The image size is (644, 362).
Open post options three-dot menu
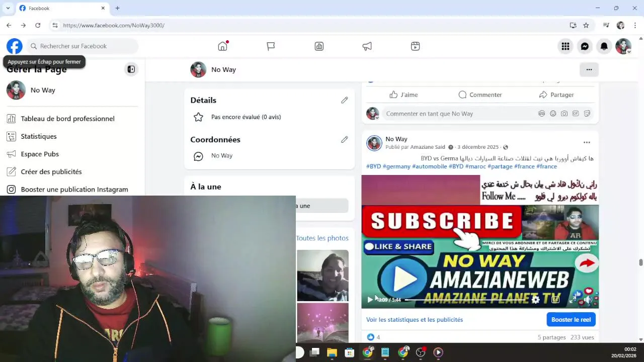pyautogui.click(x=587, y=142)
